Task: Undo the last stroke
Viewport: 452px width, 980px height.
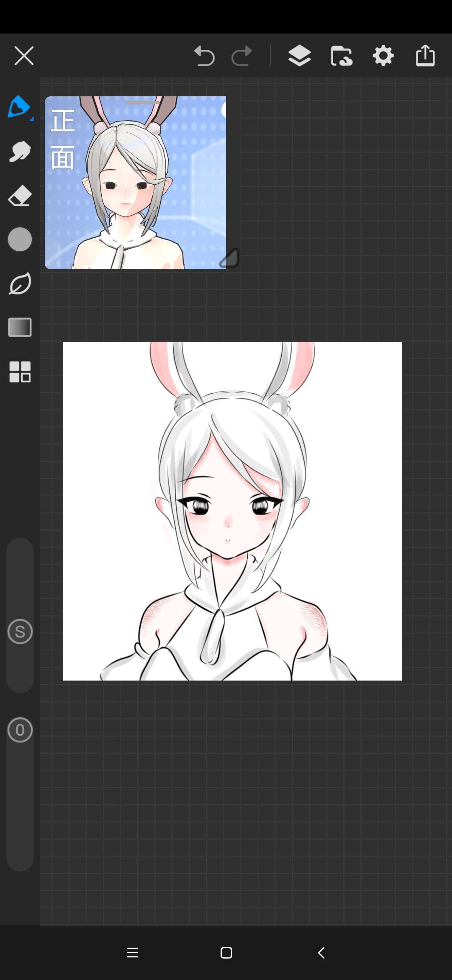Action: [204, 56]
